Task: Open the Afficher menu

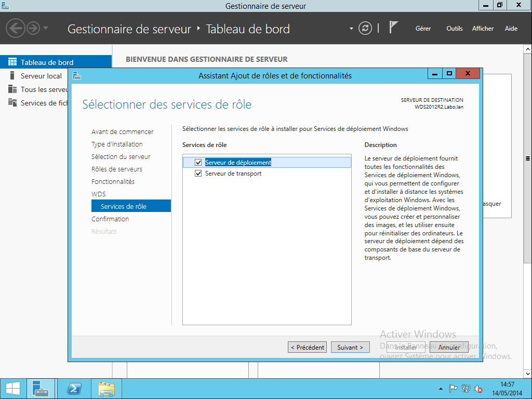Action: 483,29
